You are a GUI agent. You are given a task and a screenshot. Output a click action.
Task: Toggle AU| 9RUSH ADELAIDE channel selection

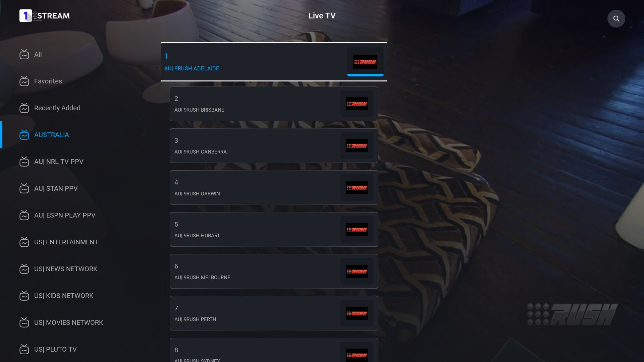(274, 61)
